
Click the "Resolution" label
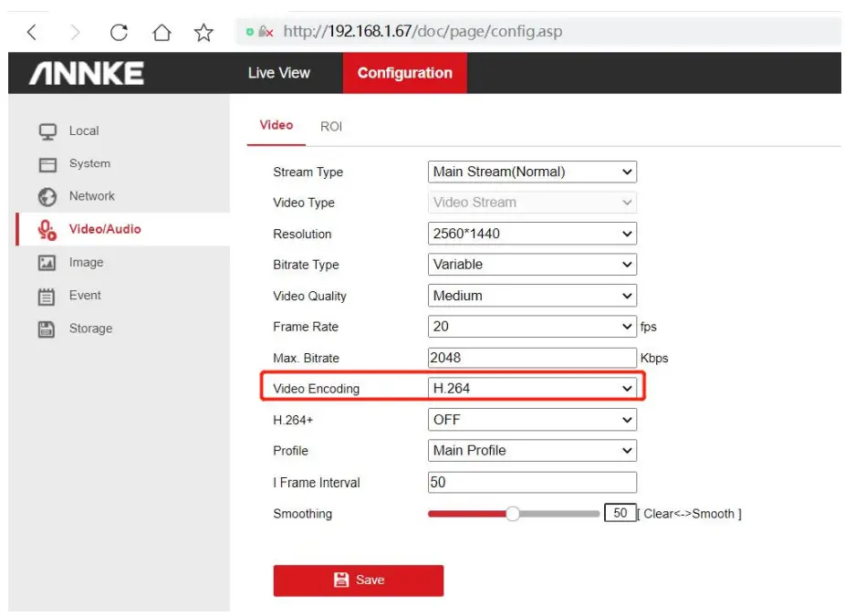302,234
